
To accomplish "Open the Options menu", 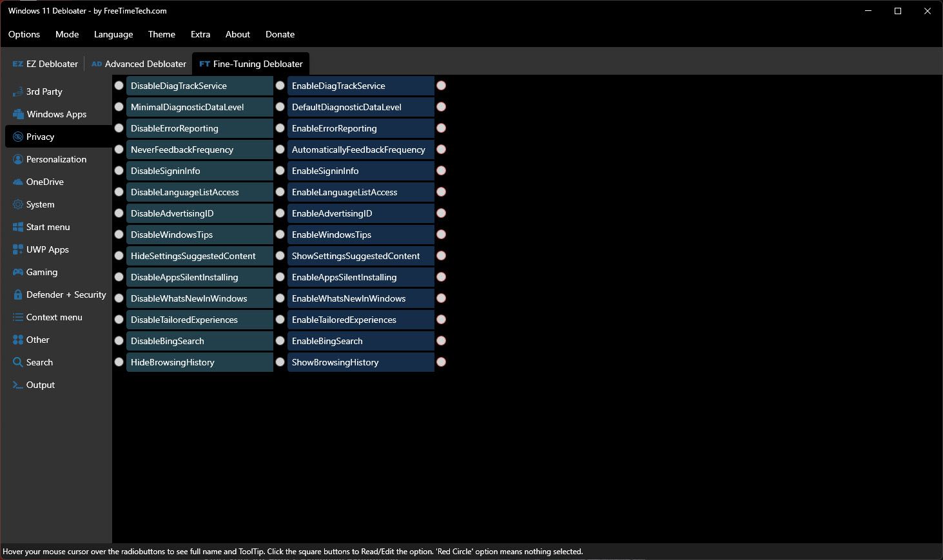I will click(x=24, y=34).
